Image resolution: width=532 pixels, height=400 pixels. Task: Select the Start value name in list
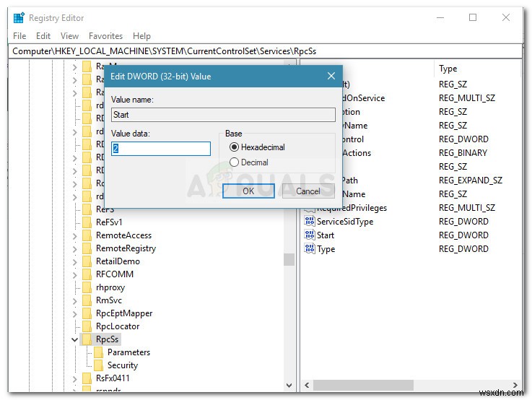[x=326, y=235]
